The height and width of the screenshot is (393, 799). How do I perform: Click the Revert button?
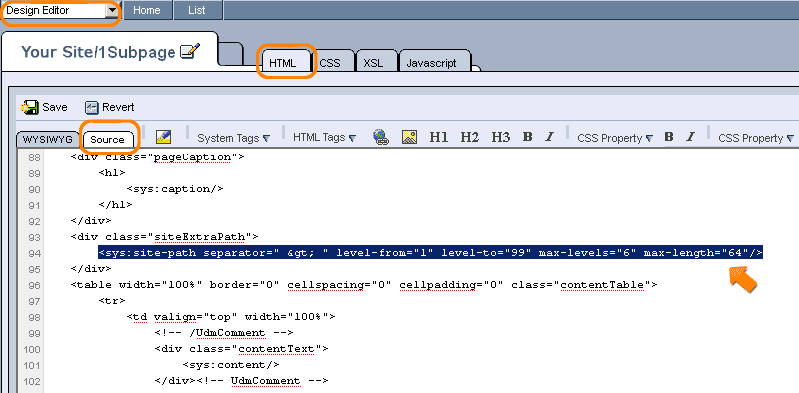click(x=110, y=107)
